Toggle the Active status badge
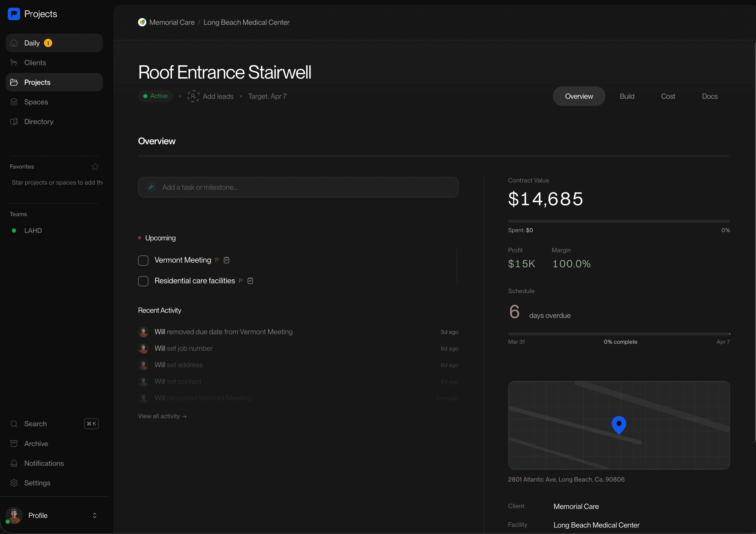The width and height of the screenshot is (756, 534). (x=155, y=96)
